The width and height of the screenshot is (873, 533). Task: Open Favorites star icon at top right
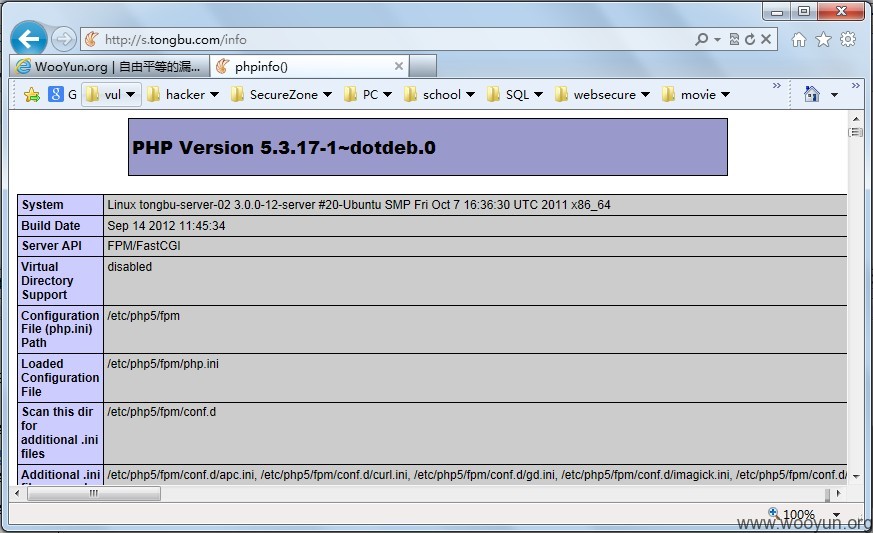[823, 40]
